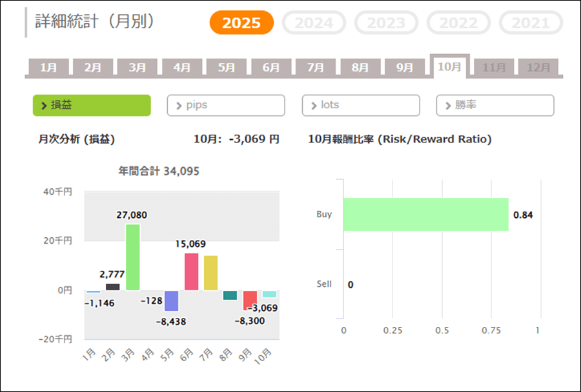Screen dimensions: 581x392
Task: Click the purple May loss bar
Action: pos(171,300)
